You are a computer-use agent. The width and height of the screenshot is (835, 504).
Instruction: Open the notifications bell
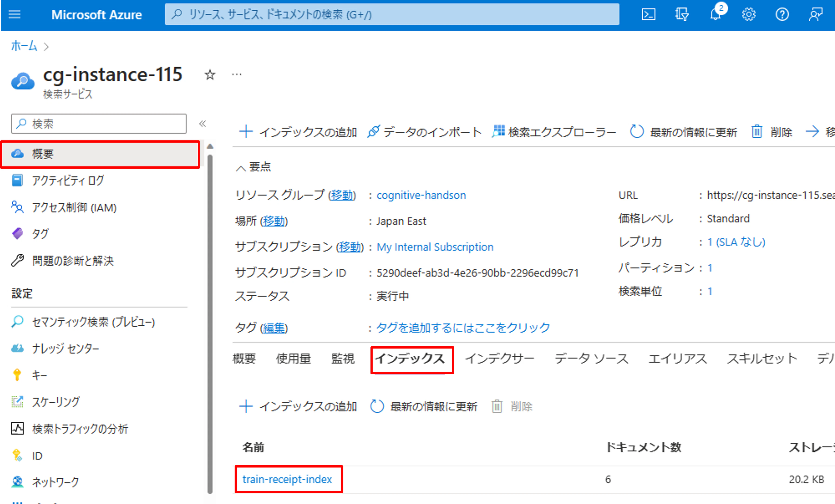point(716,15)
